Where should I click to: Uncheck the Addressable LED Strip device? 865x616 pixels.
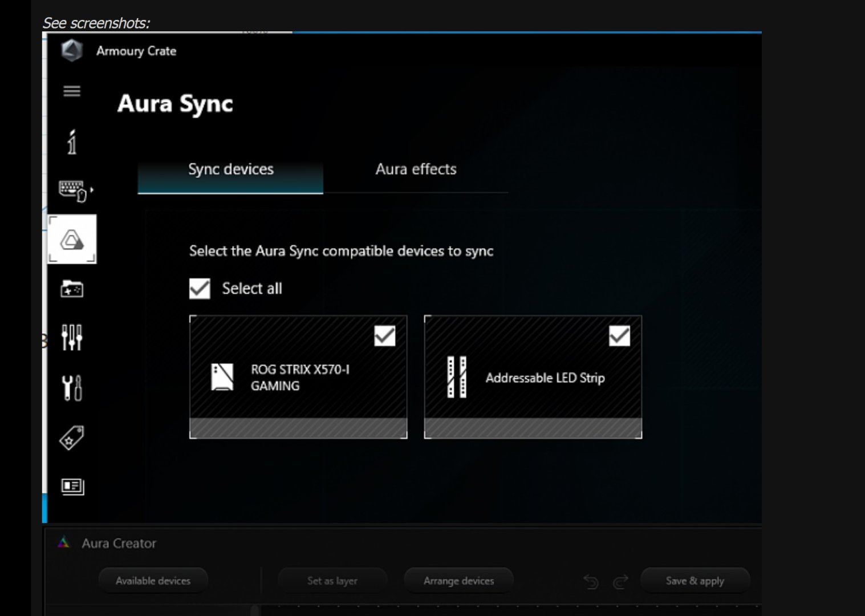tap(620, 336)
